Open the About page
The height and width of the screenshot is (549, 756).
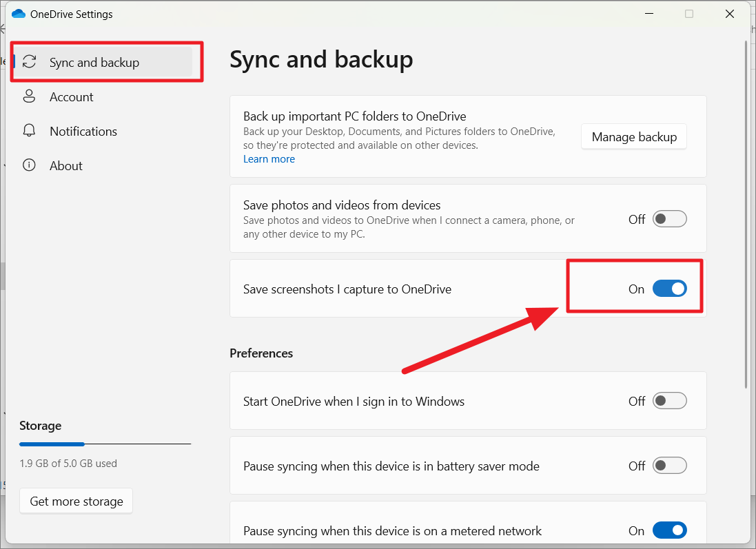click(x=66, y=165)
